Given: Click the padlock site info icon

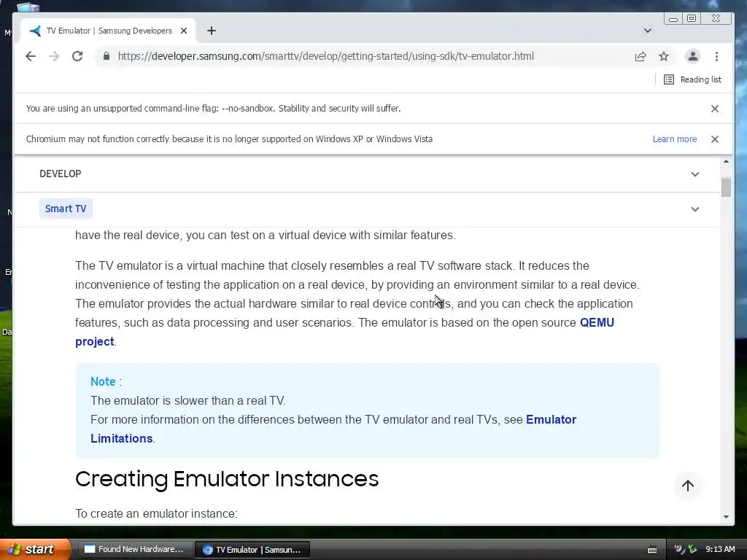Looking at the screenshot, I should coord(107,56).
